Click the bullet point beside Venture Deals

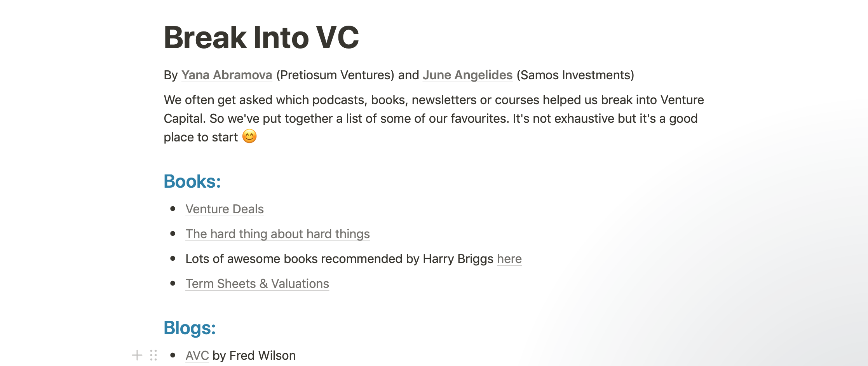[173, 209]
